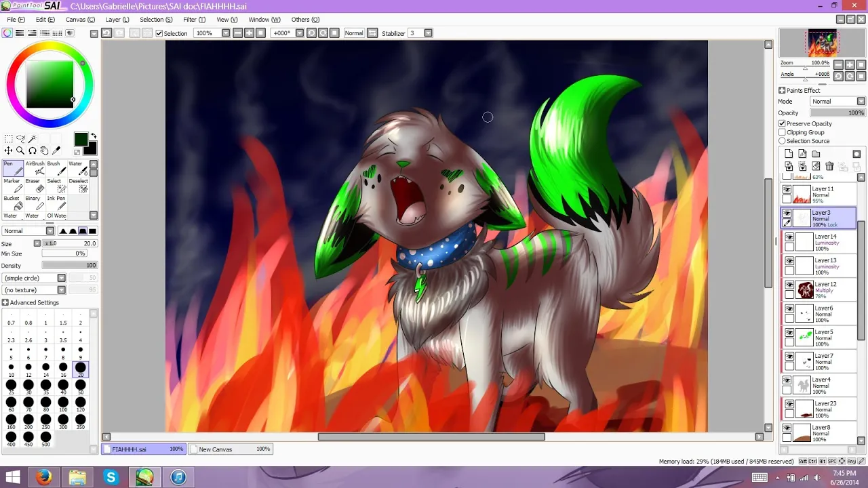Screen dimensions: 868x488
Task: Hide Layer14 with its eye icon
Action: 789,237
